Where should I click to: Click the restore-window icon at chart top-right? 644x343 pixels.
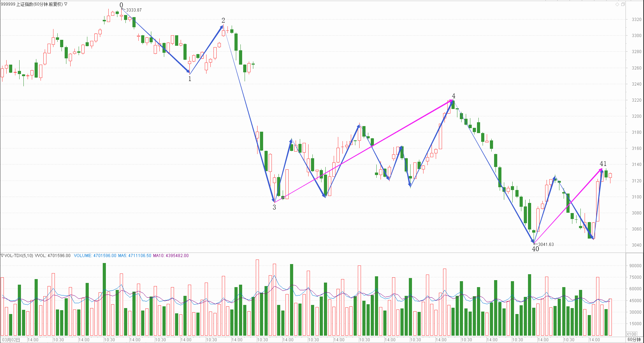point(623,4)
